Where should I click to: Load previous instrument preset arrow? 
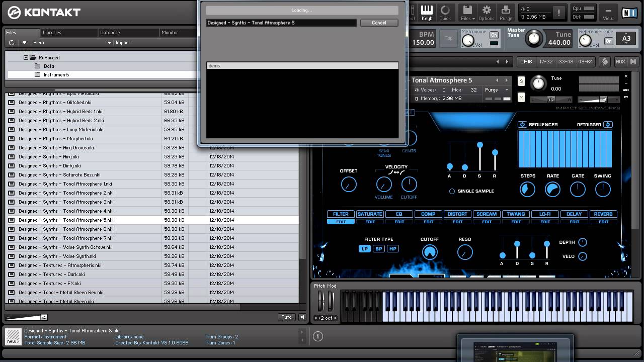(497, 80)
